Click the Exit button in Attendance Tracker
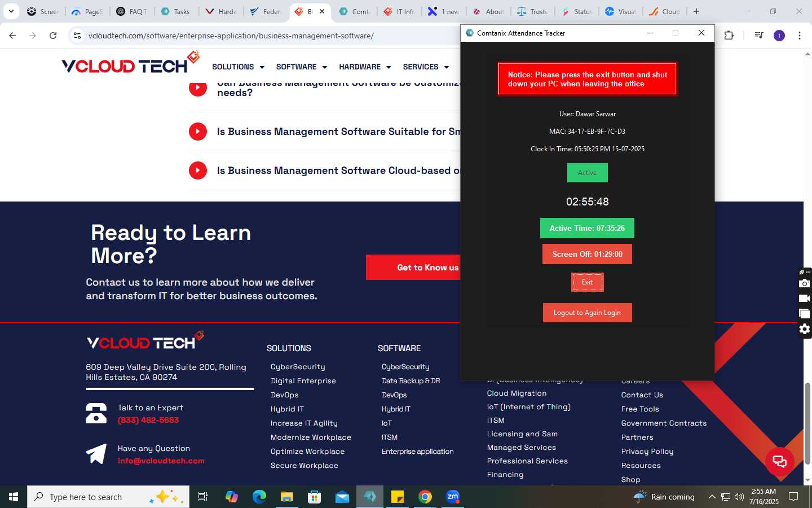Screen dimensions: 812x508 (587, 282)
